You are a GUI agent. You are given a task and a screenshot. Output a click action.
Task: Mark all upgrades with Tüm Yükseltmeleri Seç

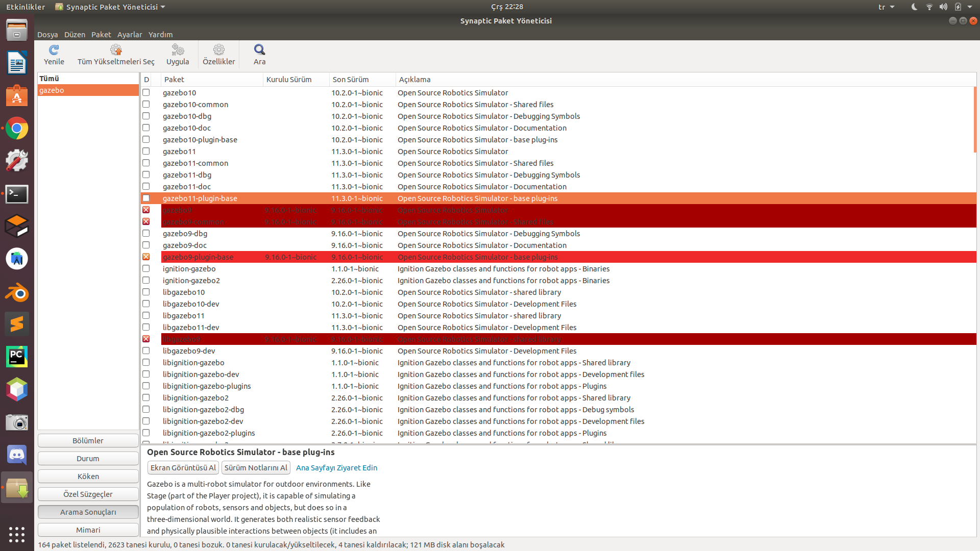point(116,55)
